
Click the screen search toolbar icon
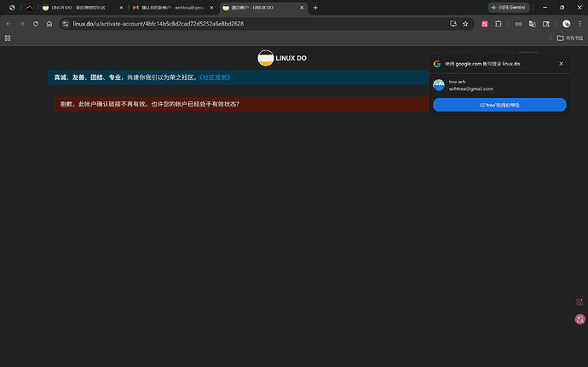point(546,24)
